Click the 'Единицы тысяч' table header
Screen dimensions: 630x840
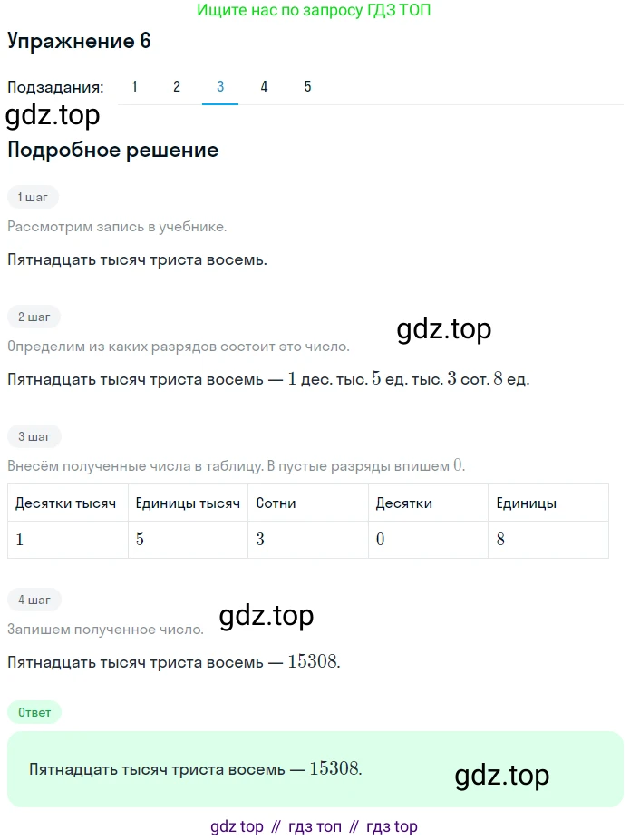tap(188, 503)
